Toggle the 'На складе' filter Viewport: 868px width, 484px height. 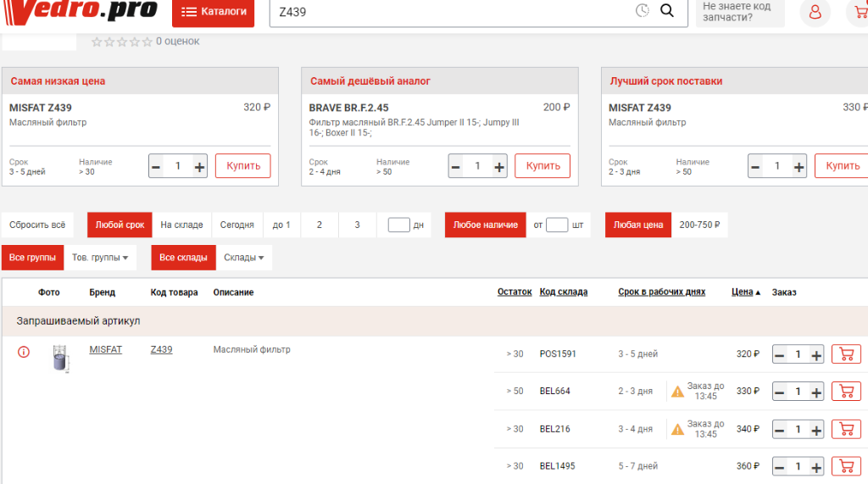click(x=181, y=225)
